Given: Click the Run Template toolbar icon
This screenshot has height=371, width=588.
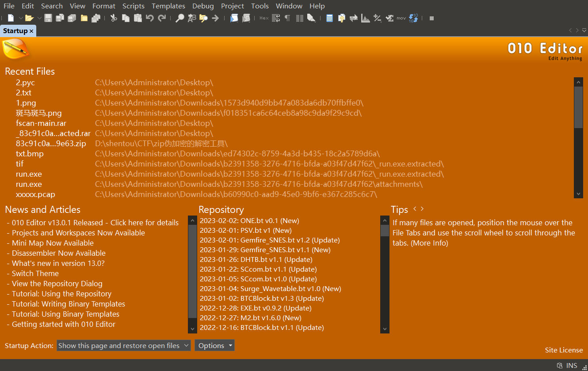Looking at the screenshot, I should 246,18.
